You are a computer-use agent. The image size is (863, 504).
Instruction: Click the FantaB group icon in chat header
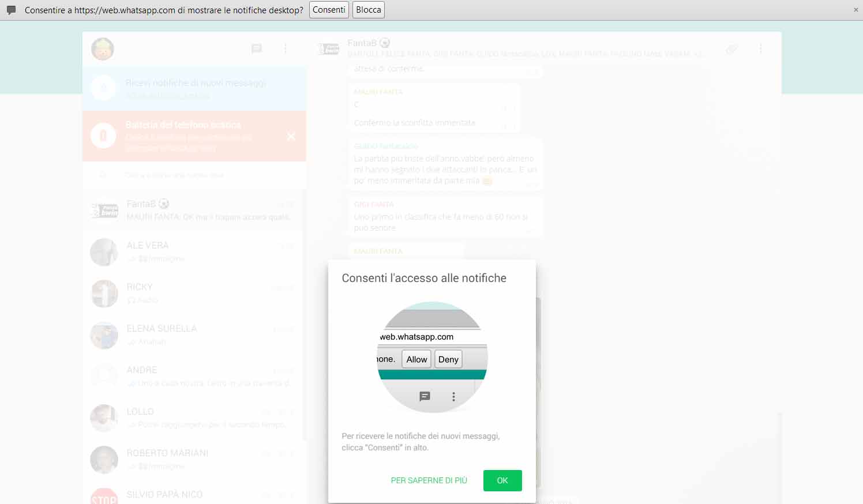coord(329,50)
